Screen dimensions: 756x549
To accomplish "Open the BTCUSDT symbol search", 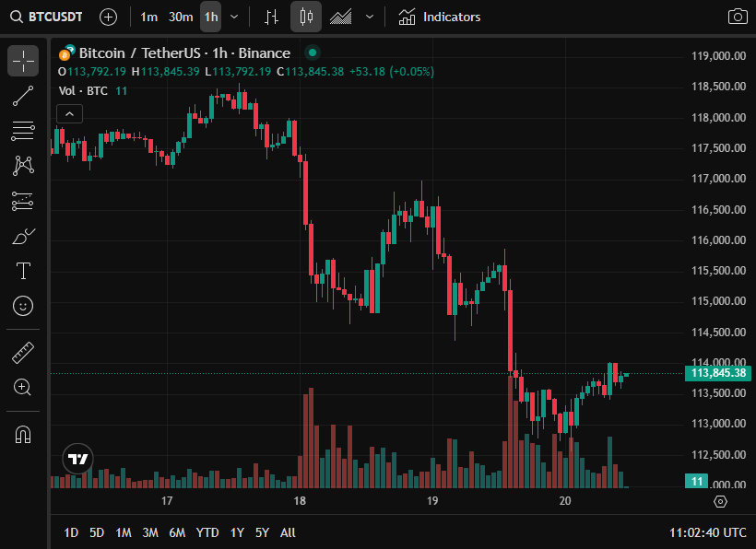I will (x=46, y=17).
